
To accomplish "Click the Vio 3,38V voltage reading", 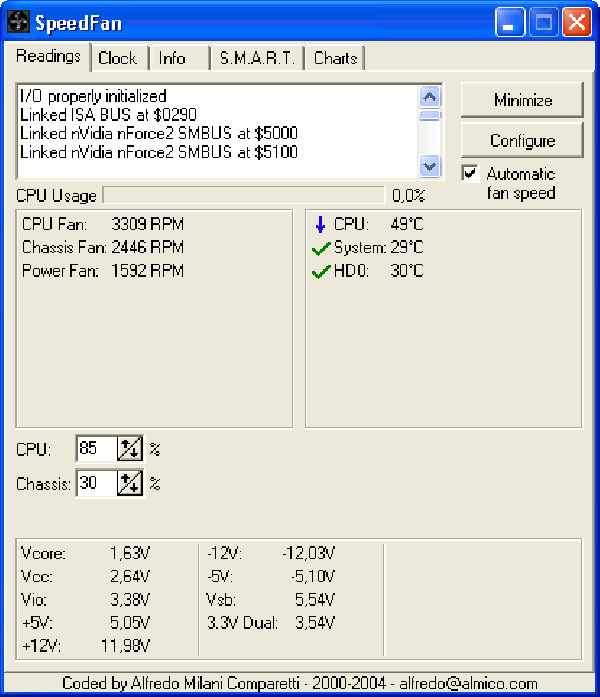I will [x=85, y=600].
